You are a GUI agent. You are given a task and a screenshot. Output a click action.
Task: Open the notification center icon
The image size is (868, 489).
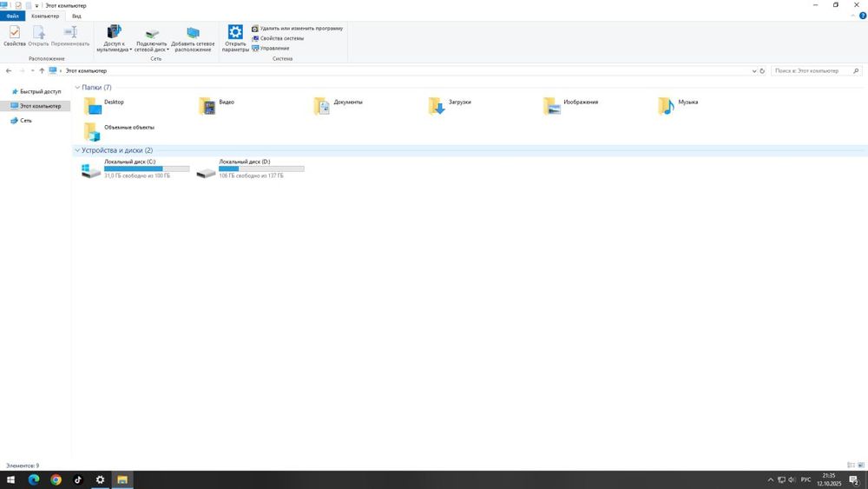[855, 479]
